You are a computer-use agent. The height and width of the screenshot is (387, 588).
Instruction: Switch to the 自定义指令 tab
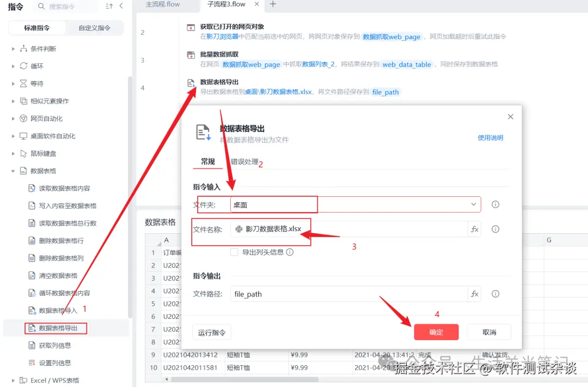point(94,27)
